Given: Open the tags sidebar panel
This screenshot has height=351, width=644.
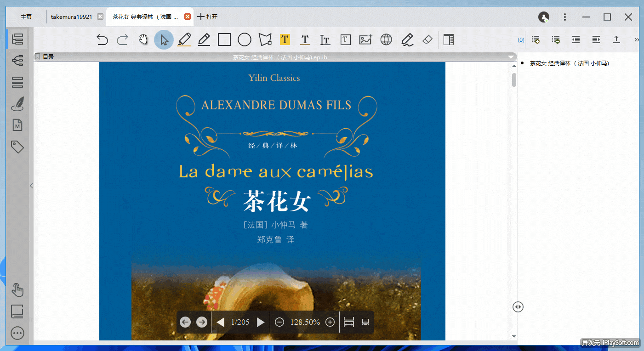Looking at the screenshot, I should click(x=17, y=147).
